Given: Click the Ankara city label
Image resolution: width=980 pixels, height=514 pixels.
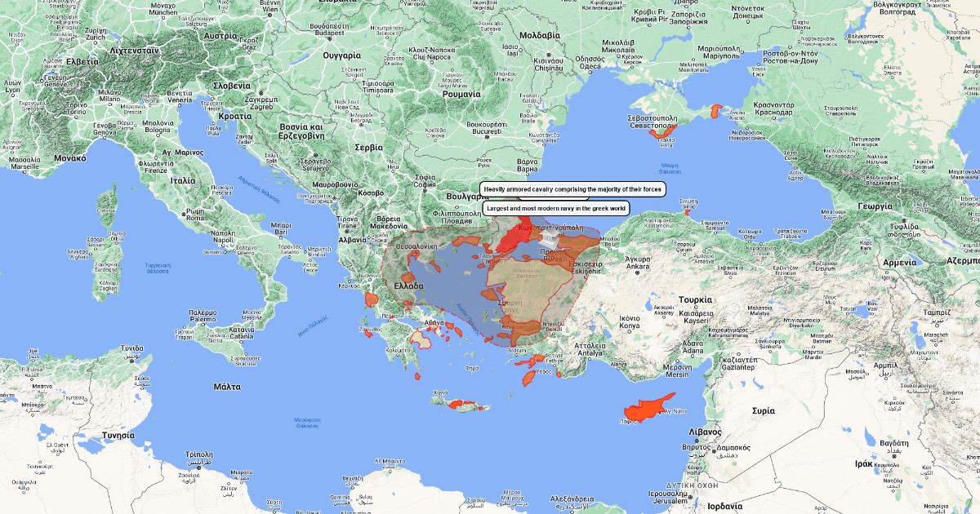Looking at the screenshot, I should 637,266.
